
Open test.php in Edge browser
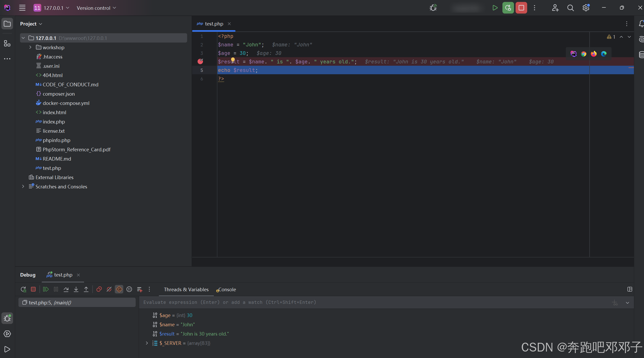[604, 54]
